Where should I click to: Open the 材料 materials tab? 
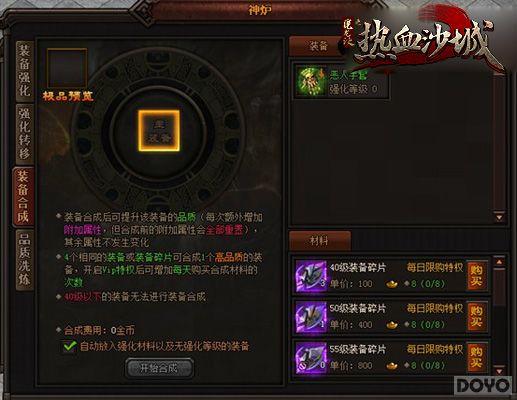[x=320, y=241]
